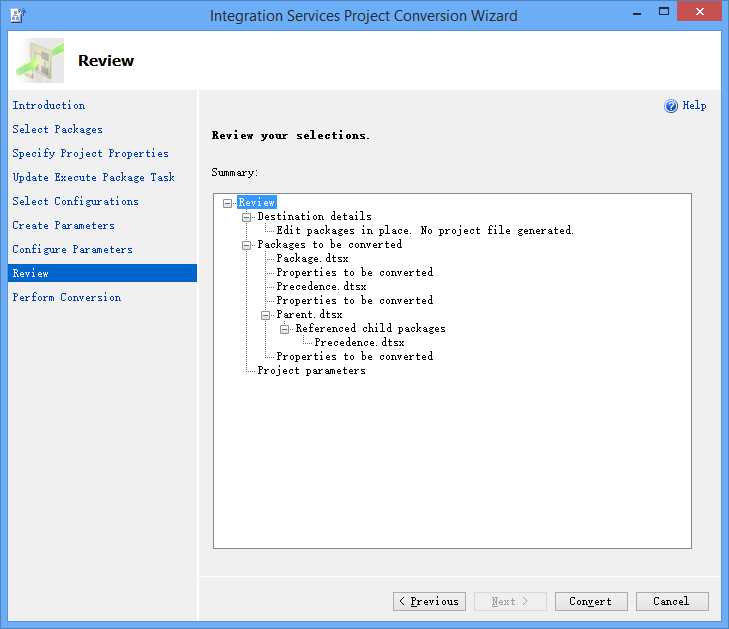729x629 pixels.
Task: Open Specify Project Properties step
Action: [x=90, y=153]
